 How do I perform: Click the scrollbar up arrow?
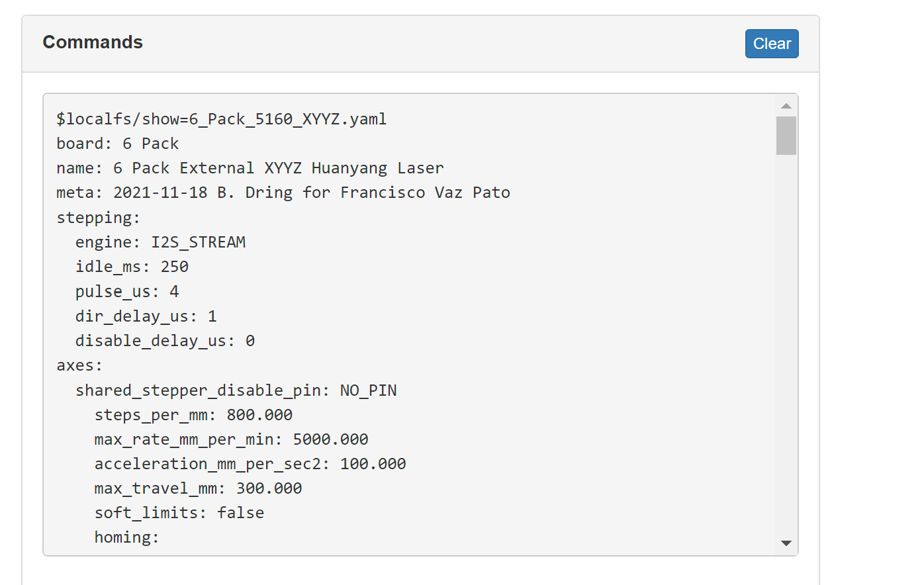coord(786,105)
